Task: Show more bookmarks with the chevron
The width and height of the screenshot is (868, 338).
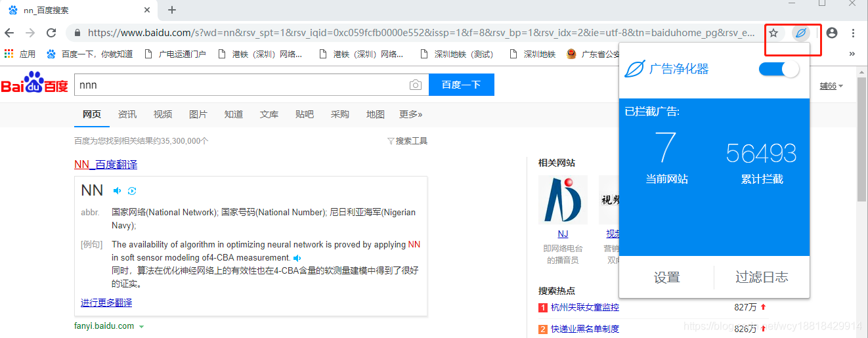Action: click(x=852, y=54)
